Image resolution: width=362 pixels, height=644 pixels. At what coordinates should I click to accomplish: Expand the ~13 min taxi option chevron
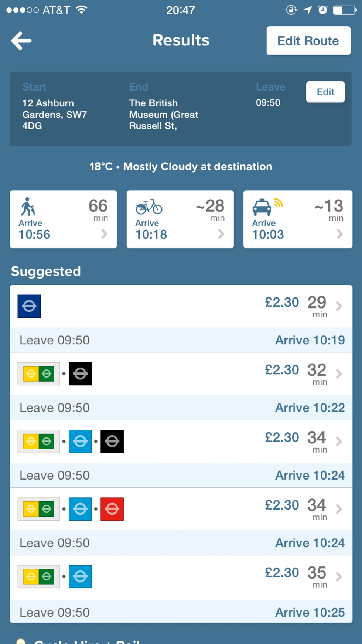point(340,234)
